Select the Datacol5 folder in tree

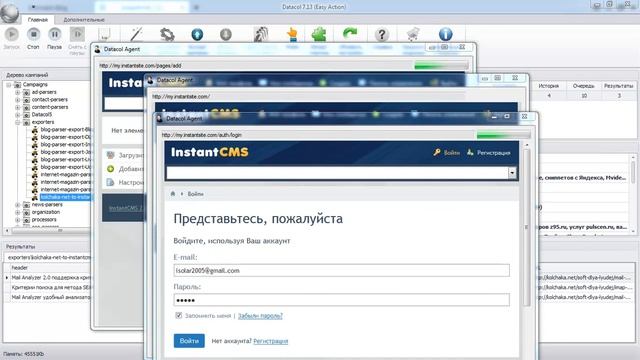click(x=42, y=115)
